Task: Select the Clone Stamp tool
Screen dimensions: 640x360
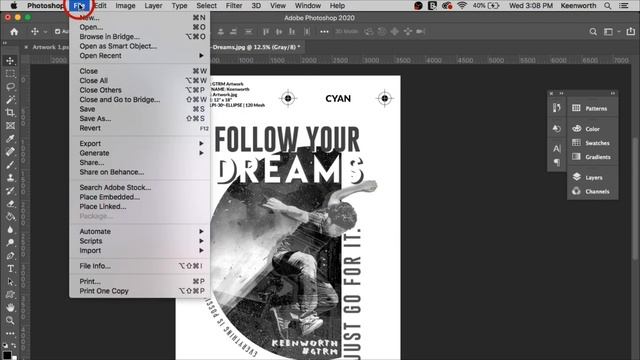Action: (10, 178)
